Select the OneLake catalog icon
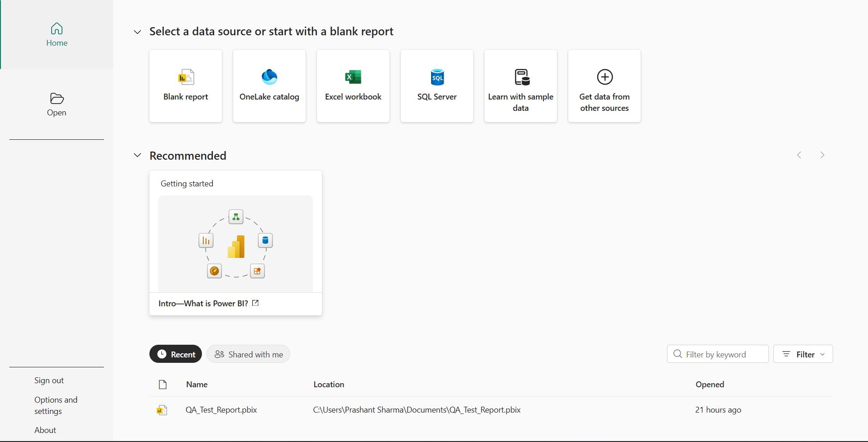Screen dimensions: 868x442 [269, 77]
